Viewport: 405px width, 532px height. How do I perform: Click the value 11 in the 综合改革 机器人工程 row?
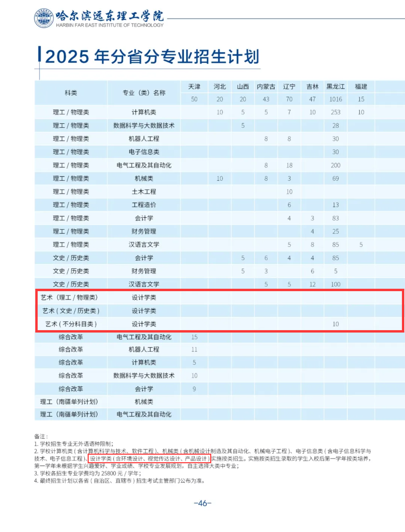pos(194,349)
